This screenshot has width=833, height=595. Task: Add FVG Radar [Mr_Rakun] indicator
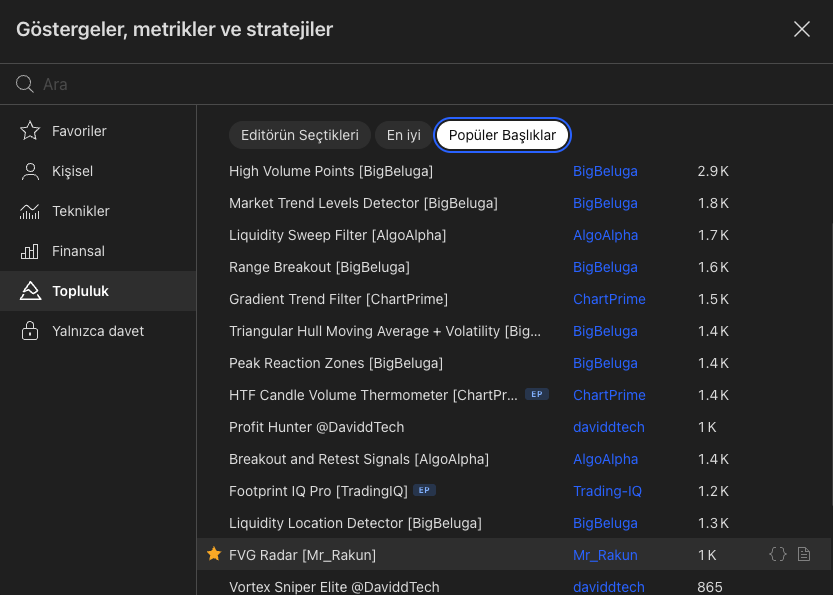pos(302,555)
